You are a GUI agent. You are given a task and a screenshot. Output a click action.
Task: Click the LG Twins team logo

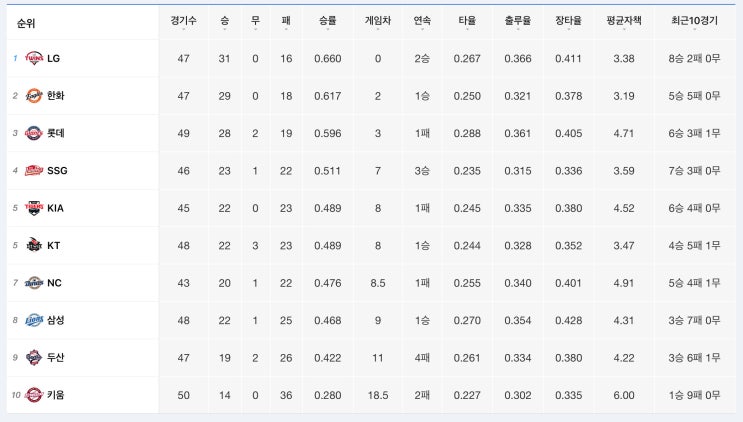[x=34, y=58]
